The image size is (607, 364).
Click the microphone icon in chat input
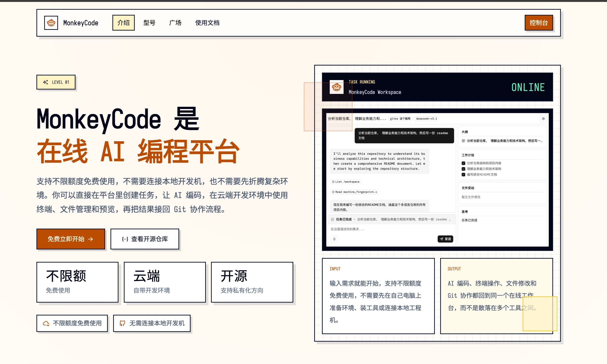click(334, 239)
